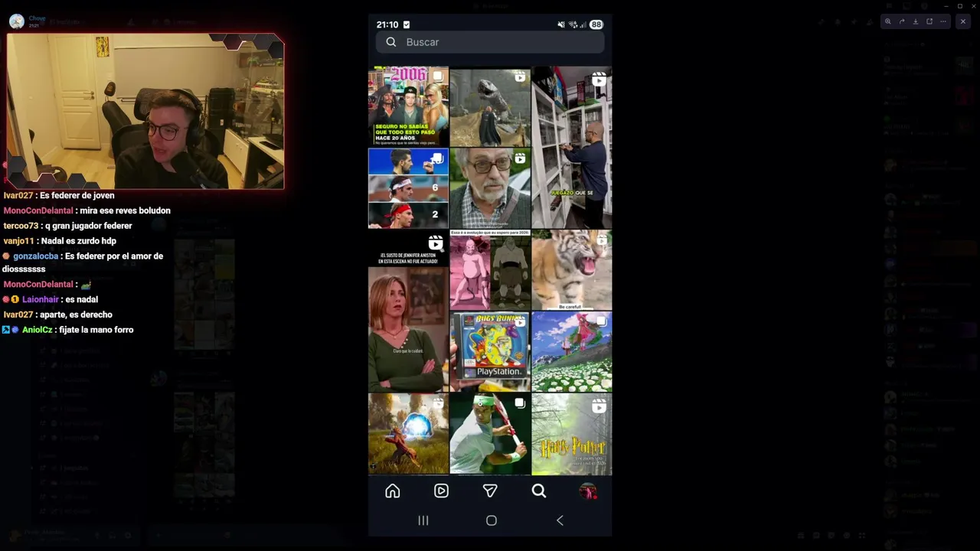Screen dimensions: 980x551
Task: Open the dinosaur reel thumbnail
Action: [x=490, y=106]
